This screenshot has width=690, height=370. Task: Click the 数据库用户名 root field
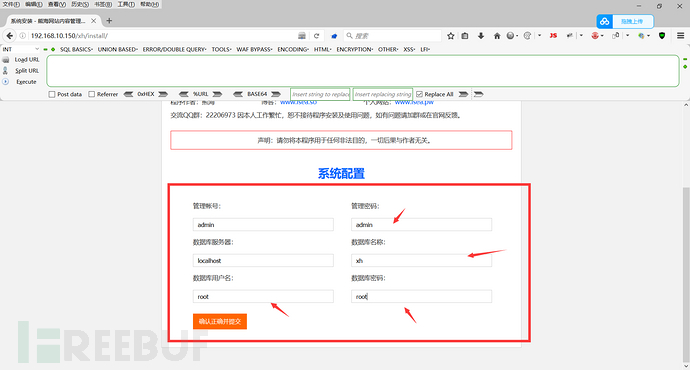coord(263,297)
